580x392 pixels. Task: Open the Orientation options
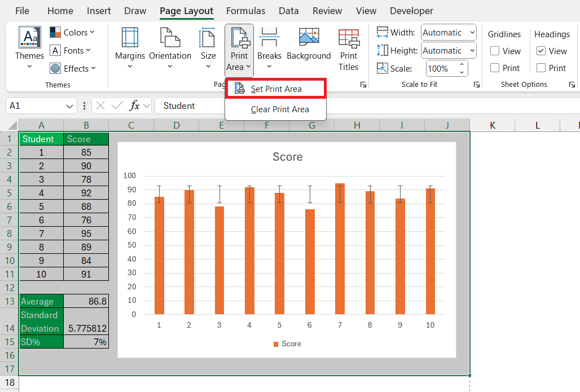(x=170, y=48)
